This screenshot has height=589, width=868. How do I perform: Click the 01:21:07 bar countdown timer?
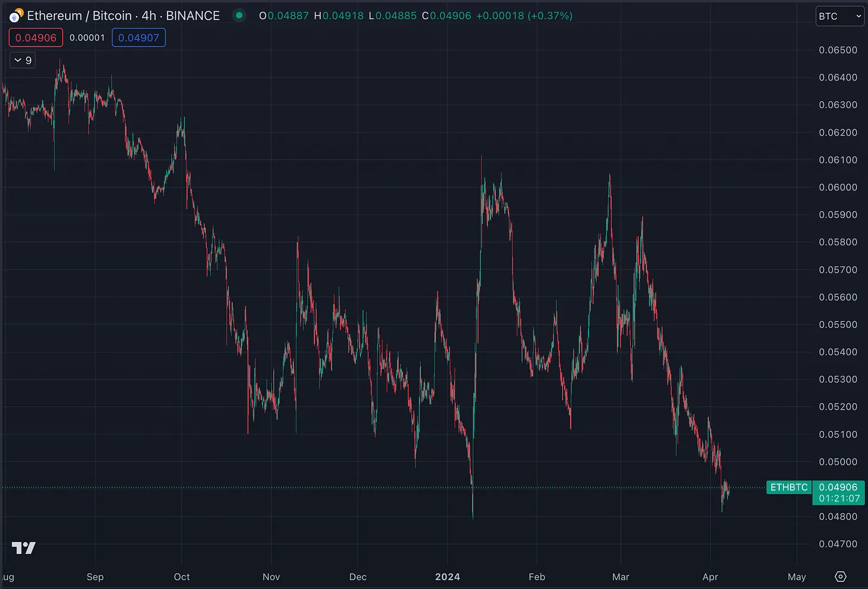[x=839, y=498]
